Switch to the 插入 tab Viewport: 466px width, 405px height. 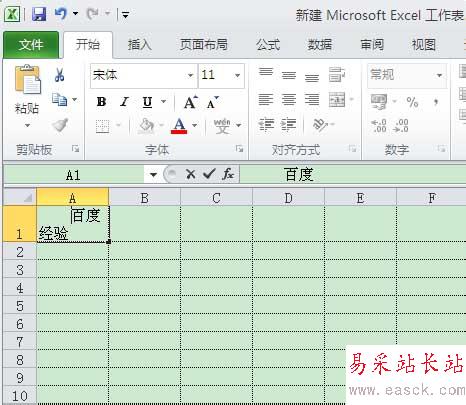(140, 45)
